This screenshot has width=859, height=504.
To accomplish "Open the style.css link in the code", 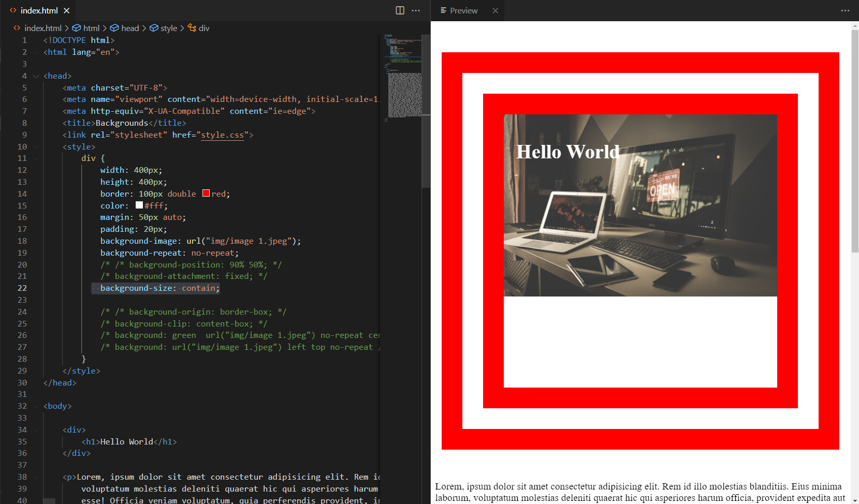I will pyautogui.click(x=222, y=135).
